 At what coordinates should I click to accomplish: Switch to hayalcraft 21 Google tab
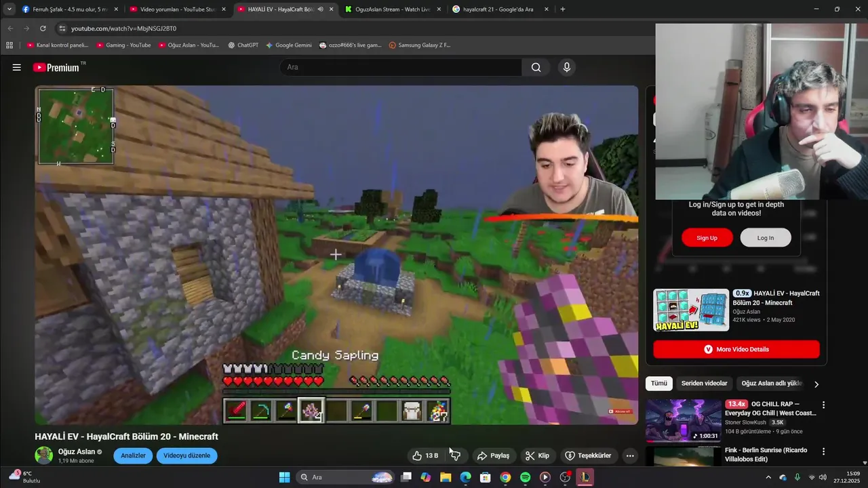[500, 9]
